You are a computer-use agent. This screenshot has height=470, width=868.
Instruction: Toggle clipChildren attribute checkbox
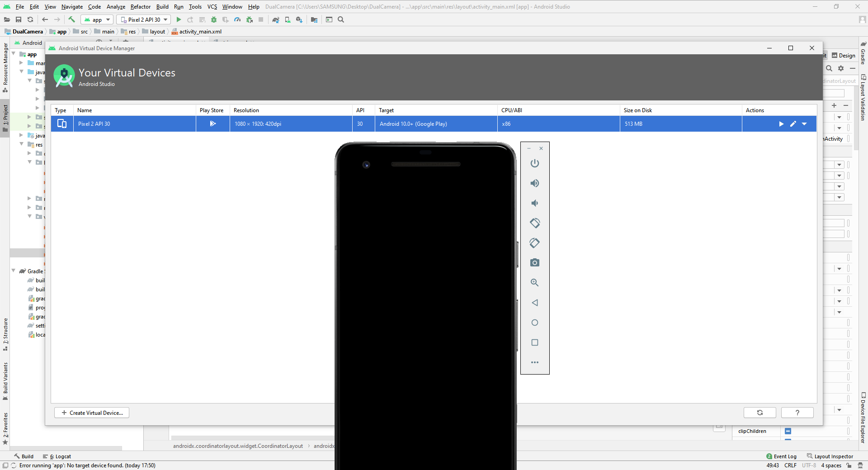[788, 431]
